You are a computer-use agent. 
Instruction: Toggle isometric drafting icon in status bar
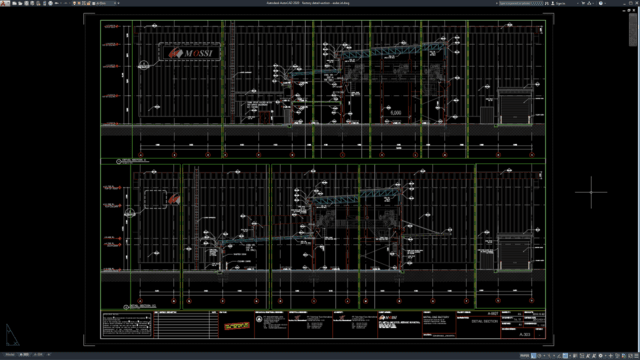549,356
